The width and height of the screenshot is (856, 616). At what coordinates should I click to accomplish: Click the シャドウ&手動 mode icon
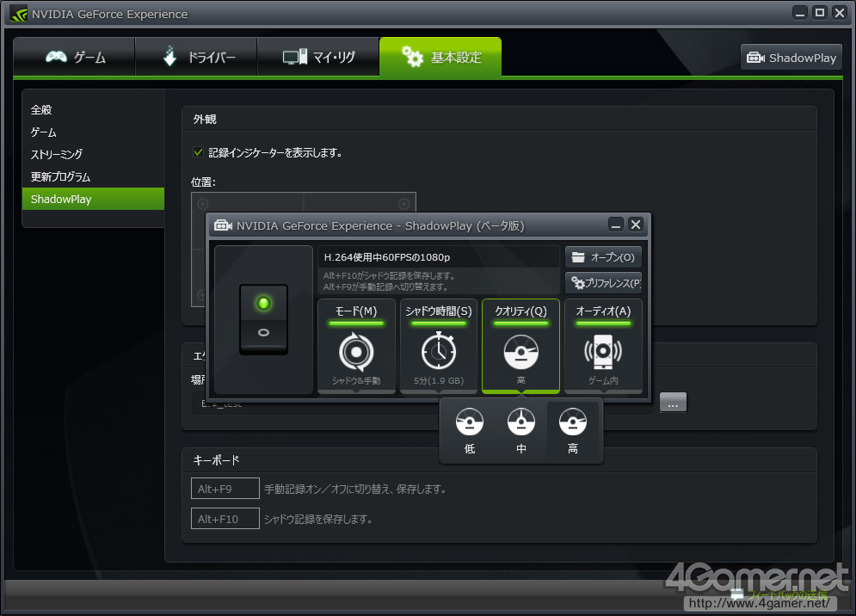click(356, 352)
